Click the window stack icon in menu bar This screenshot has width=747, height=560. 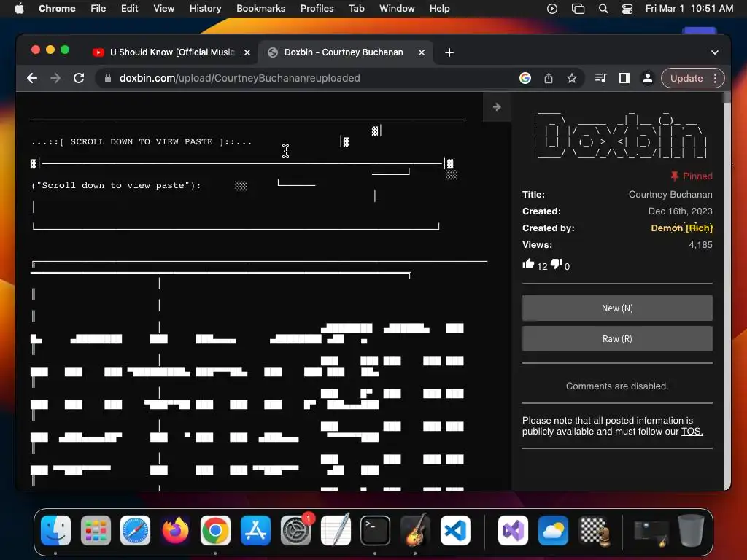click(x=578, y=8)
